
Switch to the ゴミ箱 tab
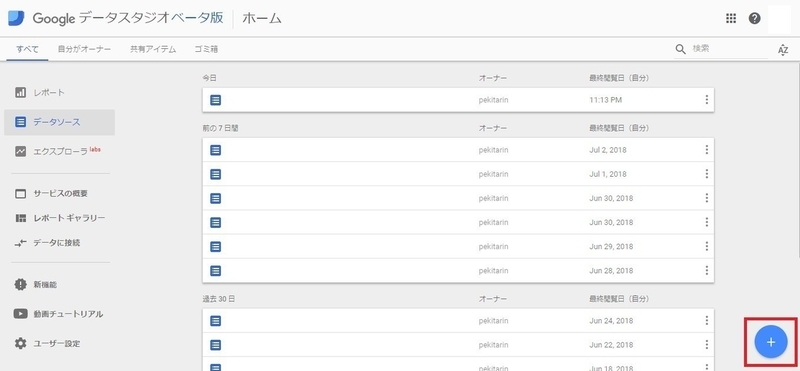[x=206, y=50]
